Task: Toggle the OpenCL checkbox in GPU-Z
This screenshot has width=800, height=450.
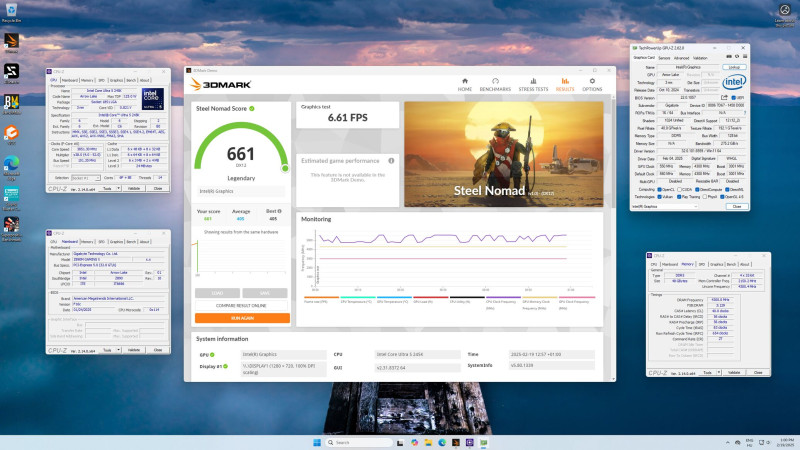Action: click(660, 189)
